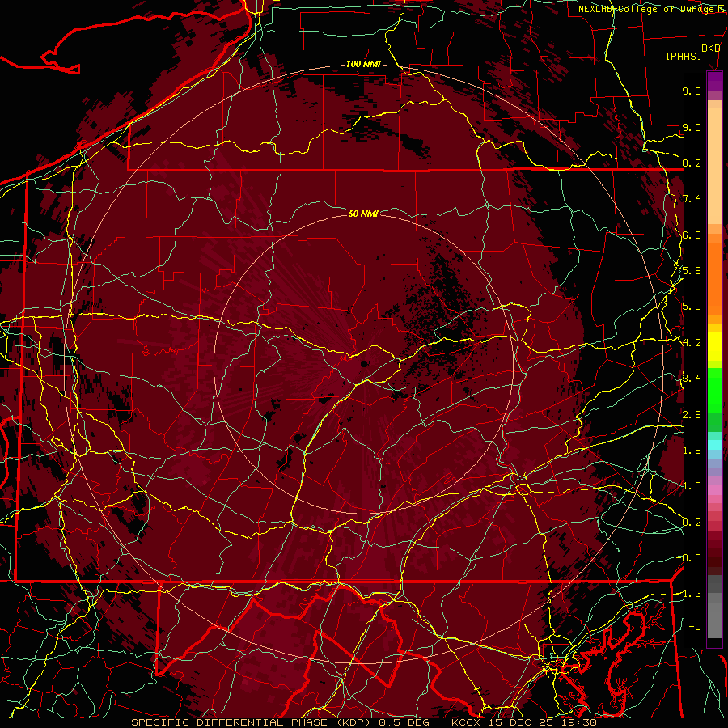Image resolution: width=728 pixels, height=728 pixels.
Task: Click the 100 NMI range ring label
Action: (x=363, y=64)
